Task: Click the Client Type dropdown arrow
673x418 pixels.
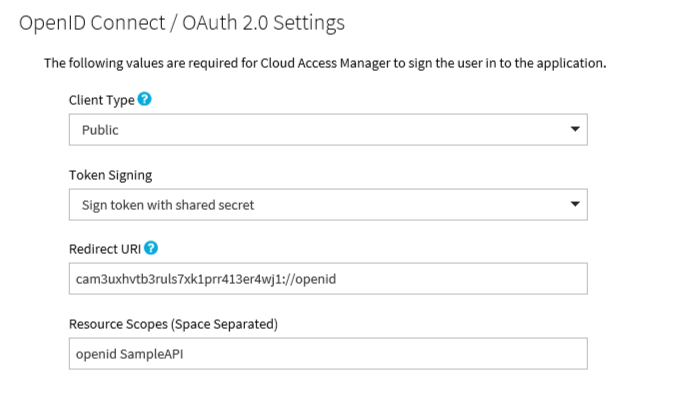Action: point(574,129)
